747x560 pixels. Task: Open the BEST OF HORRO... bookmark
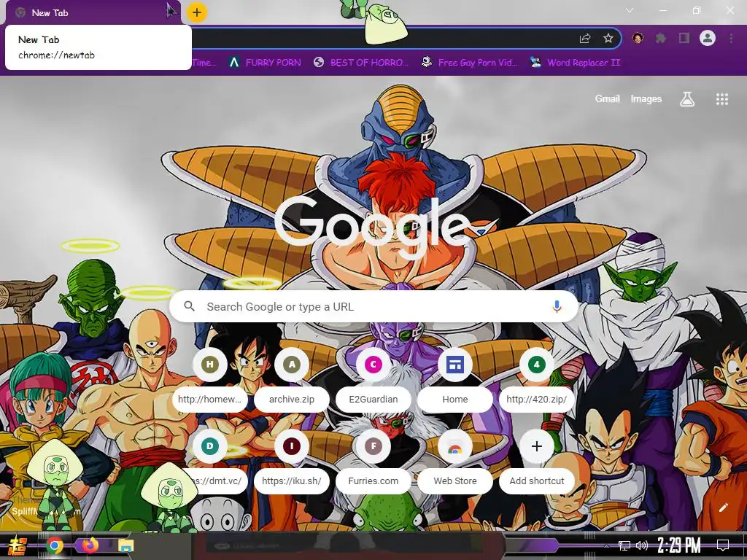(x=361, y=63)
